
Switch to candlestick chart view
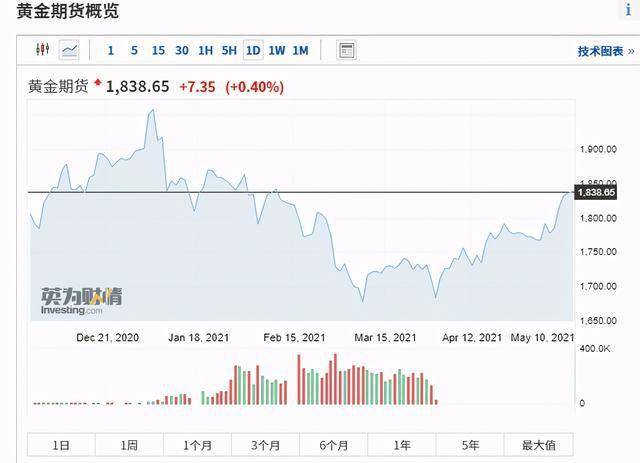pyautogui.click(x=42, y=50)
